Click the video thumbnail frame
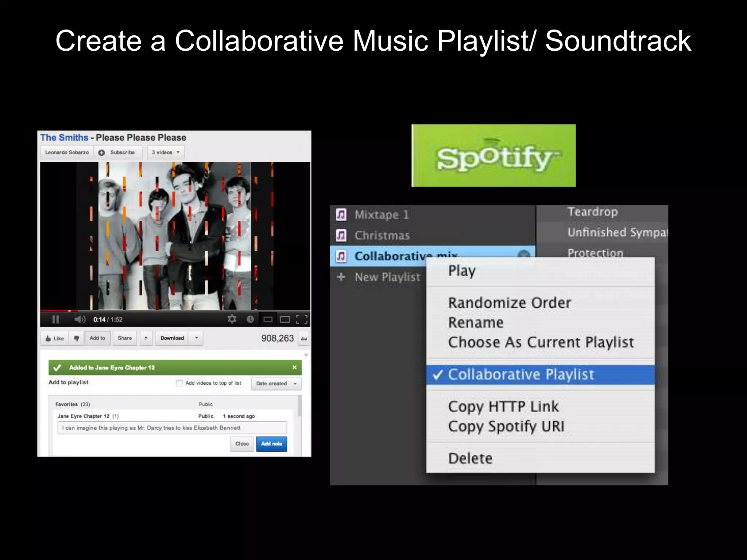The height and width of the screenshot is (560, 747). pos(175,236)
